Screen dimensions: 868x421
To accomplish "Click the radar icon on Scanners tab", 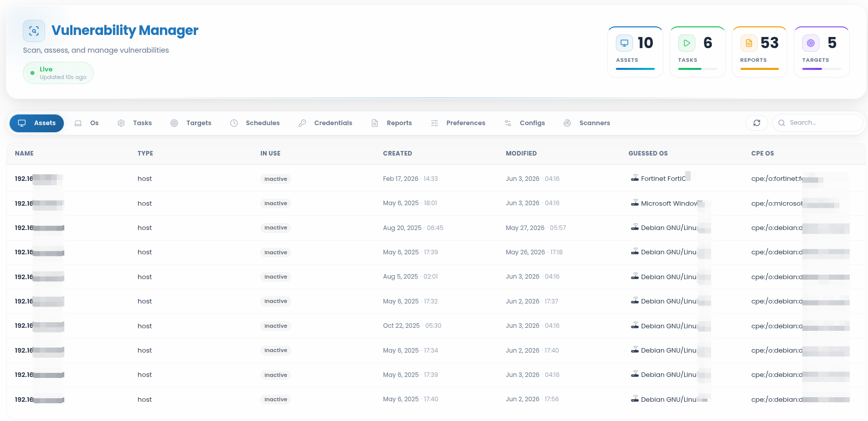I will (x=567, y=123).
